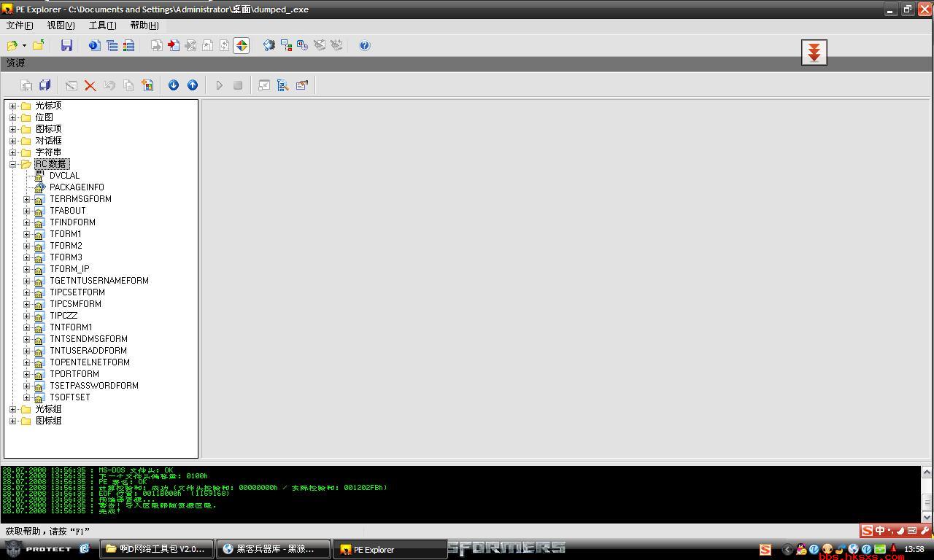Click the PROTECT start button
The image size is (934, 560).
tap(39, 548)
